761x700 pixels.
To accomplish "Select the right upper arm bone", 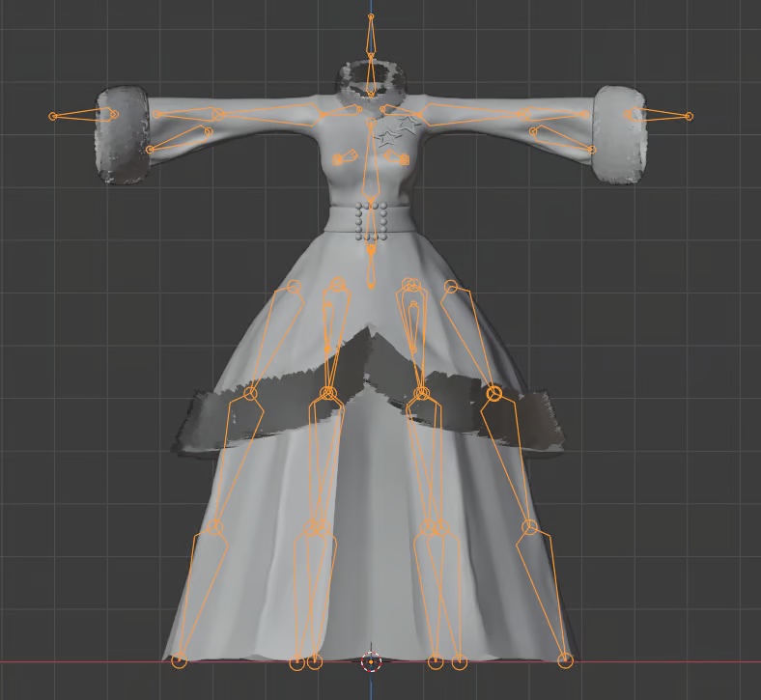I will click(471, 115).
